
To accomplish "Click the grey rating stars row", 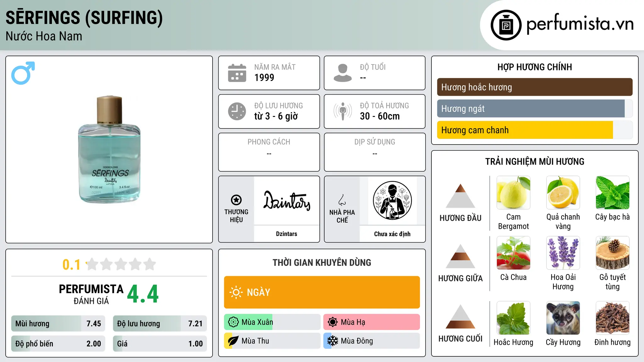I will click(x=121, y=264).
